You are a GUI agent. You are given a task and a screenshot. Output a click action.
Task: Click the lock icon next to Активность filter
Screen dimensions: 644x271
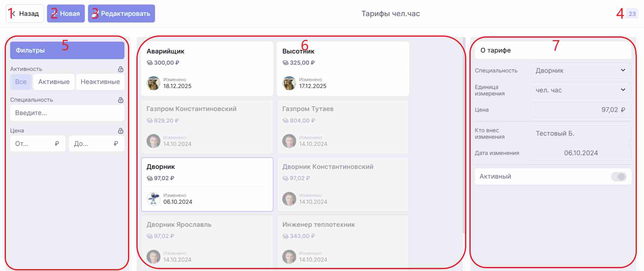click(x=121, y=69)
